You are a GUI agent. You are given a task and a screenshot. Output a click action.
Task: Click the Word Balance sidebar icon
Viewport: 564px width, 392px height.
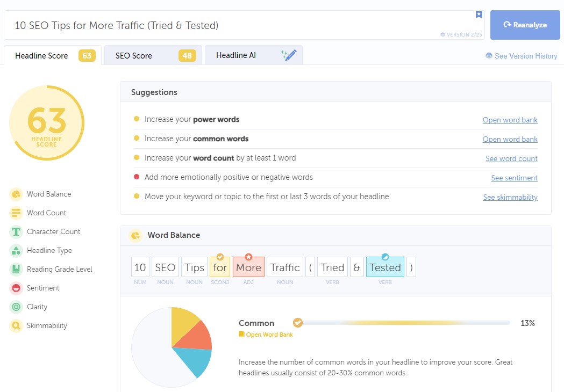pyautogui.click(x=16, y=194)
